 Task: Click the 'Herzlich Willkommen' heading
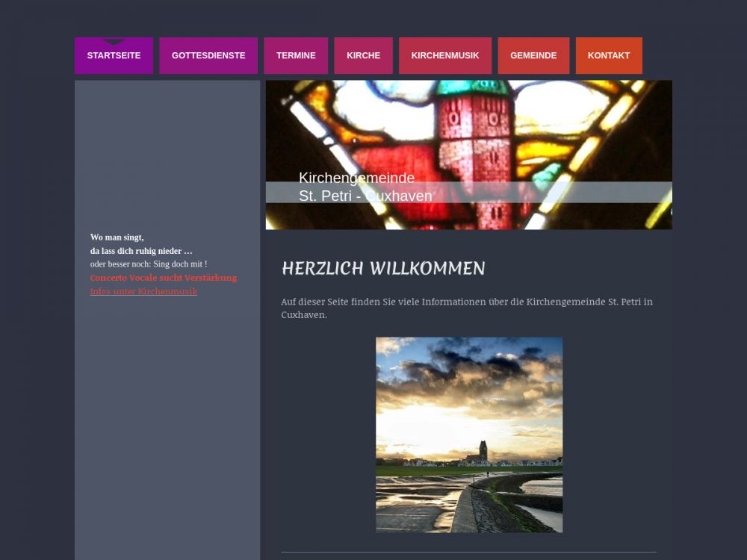coord(383,269)
